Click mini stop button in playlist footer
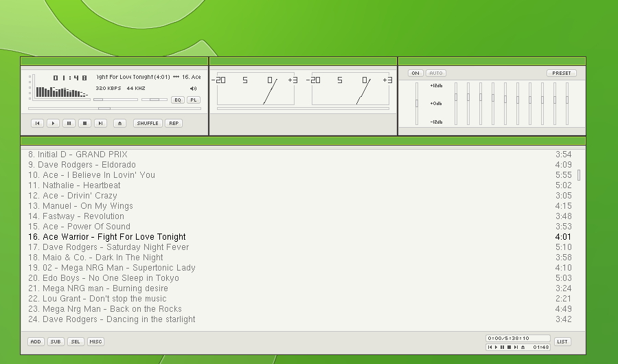This screenshot has width=618, height=364. click(510, 348)
